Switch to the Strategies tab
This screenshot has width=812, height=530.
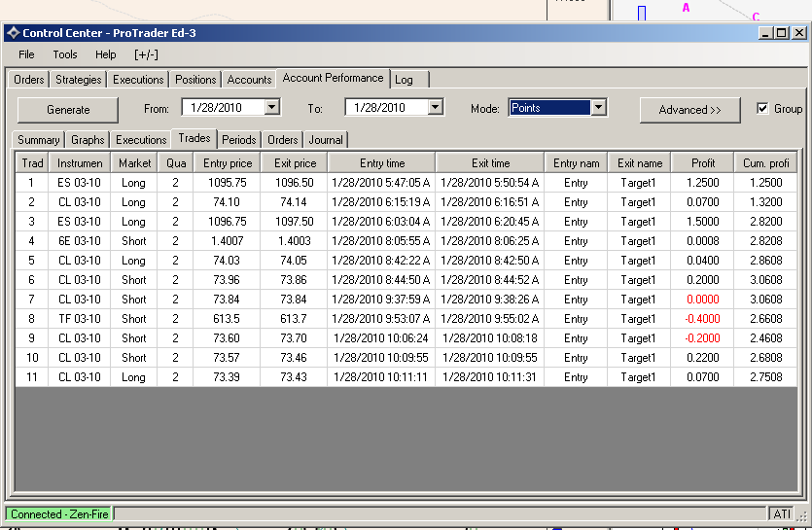click(x=78, y=80)
